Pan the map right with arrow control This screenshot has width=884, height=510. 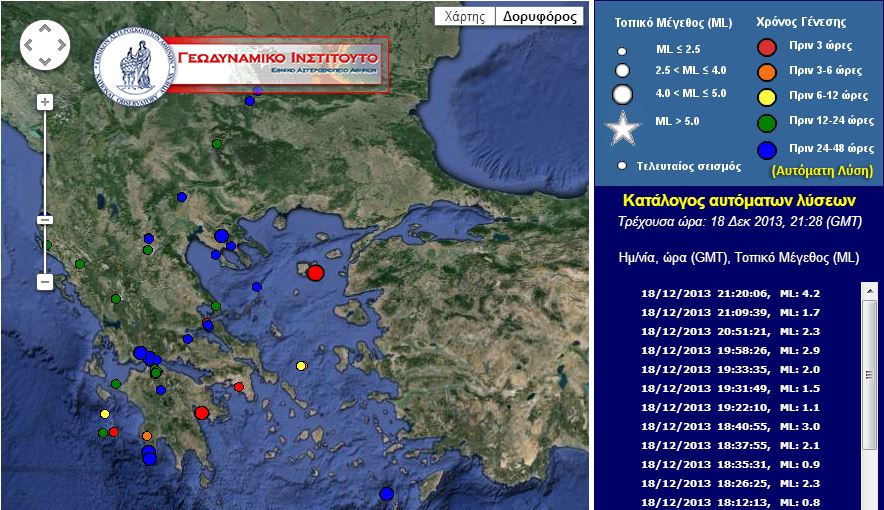pos(60,45)
